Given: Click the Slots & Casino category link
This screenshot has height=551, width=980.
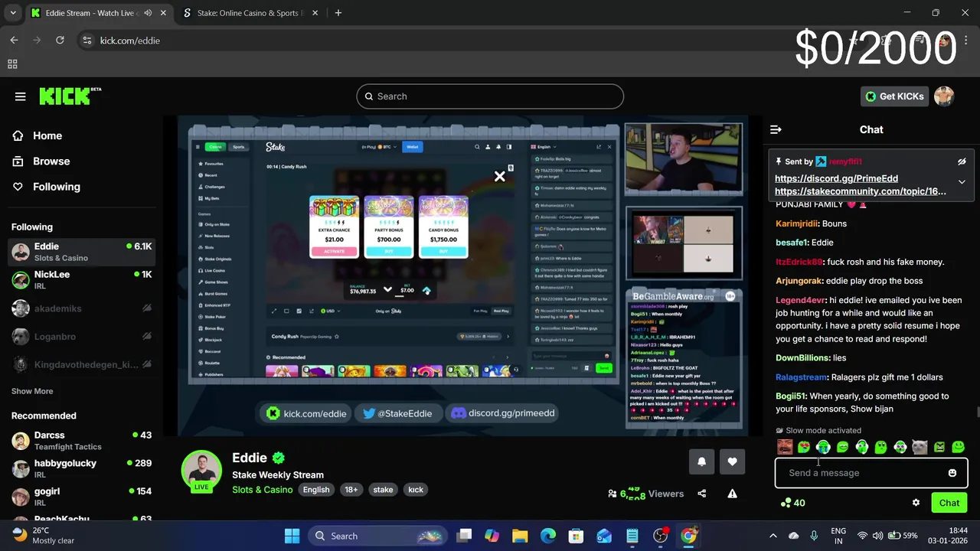Looking at the screenshot, I should click(263, 490).
